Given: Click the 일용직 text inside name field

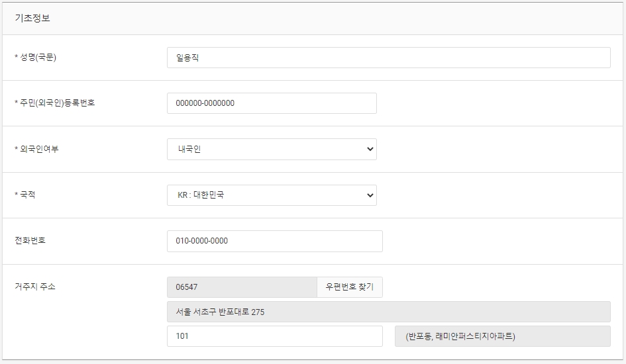Looking at the screenshot, I should coord(187,58).
